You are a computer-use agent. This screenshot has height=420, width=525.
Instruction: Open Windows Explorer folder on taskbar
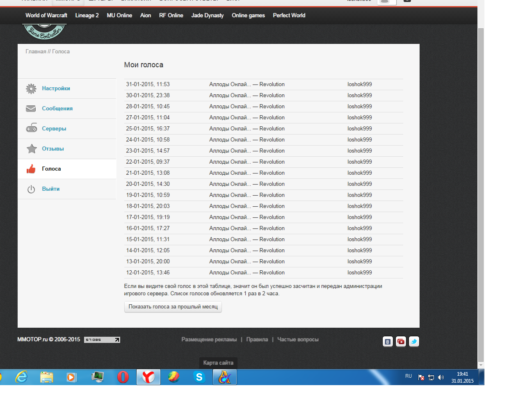47,377
